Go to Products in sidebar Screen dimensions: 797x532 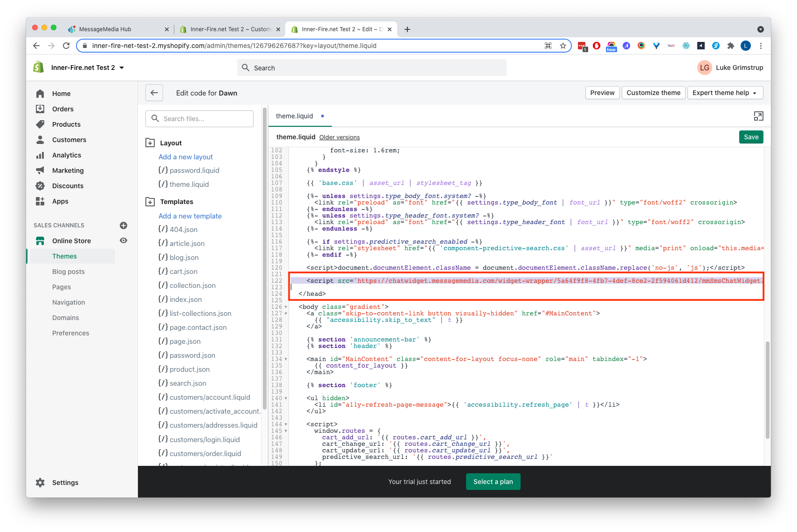click(66, 124)
